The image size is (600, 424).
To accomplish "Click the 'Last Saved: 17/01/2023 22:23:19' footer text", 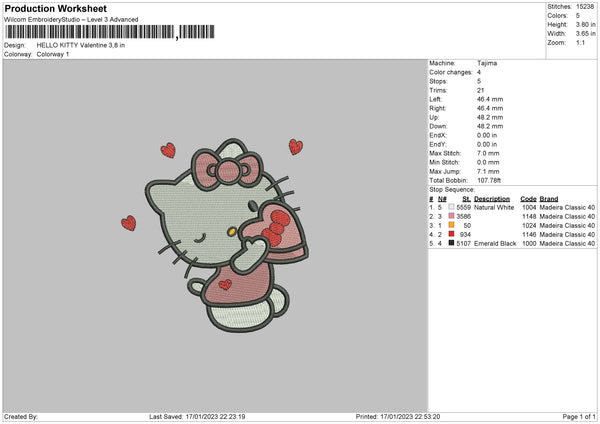I will tap(197, 417).
